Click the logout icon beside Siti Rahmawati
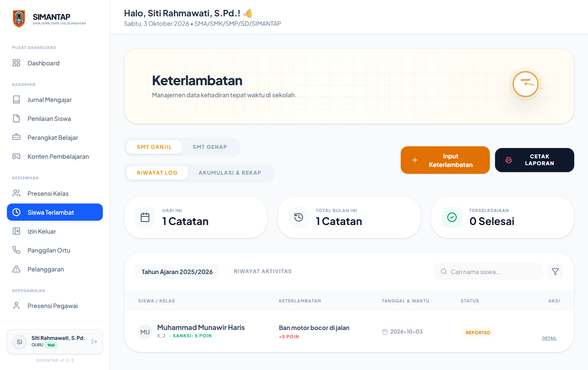Screen dimensions: 588x370 pos(94,342)
